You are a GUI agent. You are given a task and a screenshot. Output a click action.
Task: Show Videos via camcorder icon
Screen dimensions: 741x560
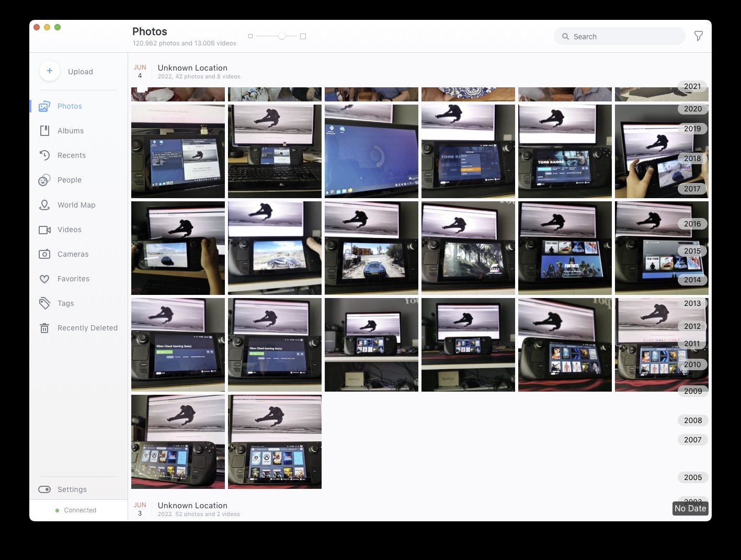tap(44, 230)
